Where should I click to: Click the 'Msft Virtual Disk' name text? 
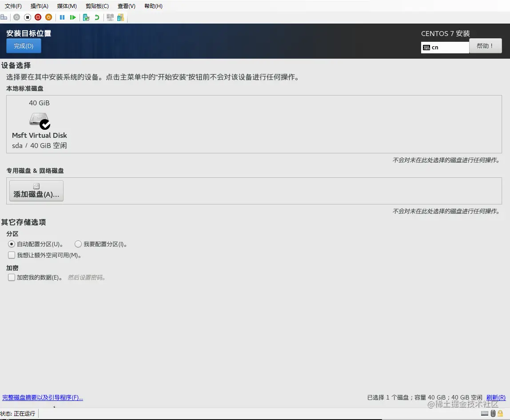40,136
